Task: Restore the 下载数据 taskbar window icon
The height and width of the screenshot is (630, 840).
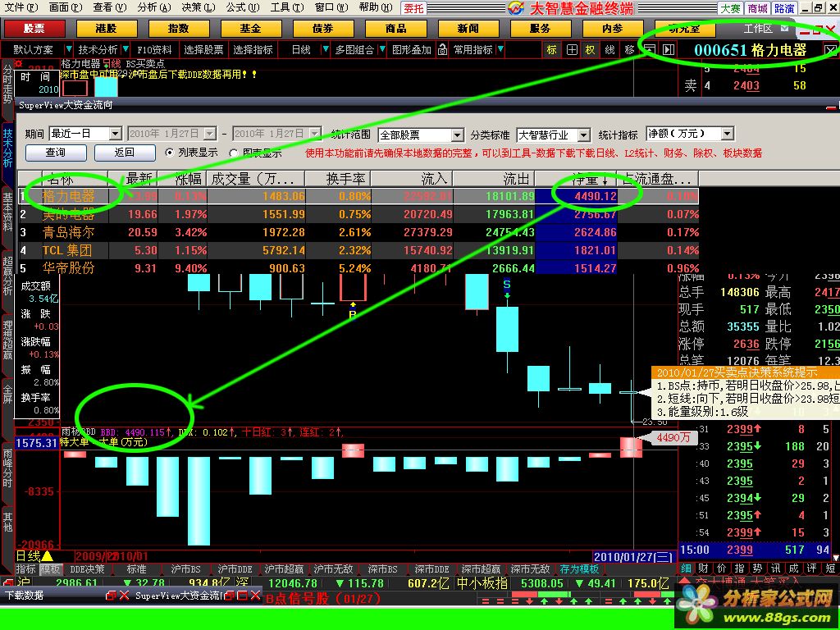Action: tap(111, 596)
